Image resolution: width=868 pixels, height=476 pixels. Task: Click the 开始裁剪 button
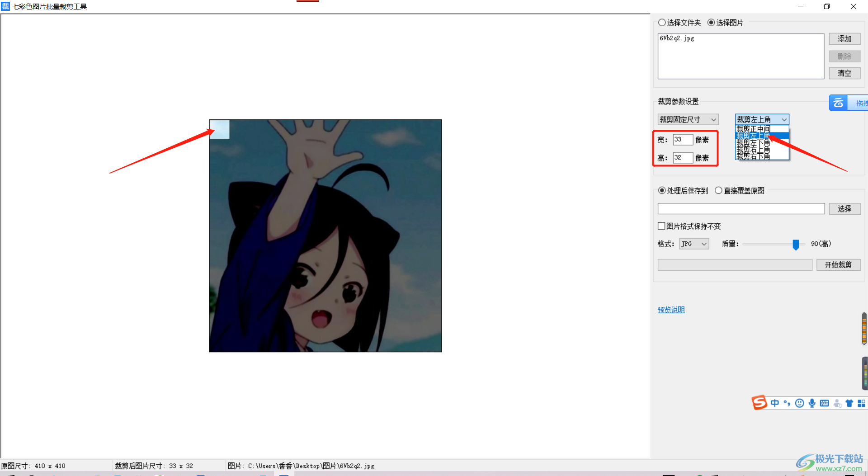(x=838, y=264)
